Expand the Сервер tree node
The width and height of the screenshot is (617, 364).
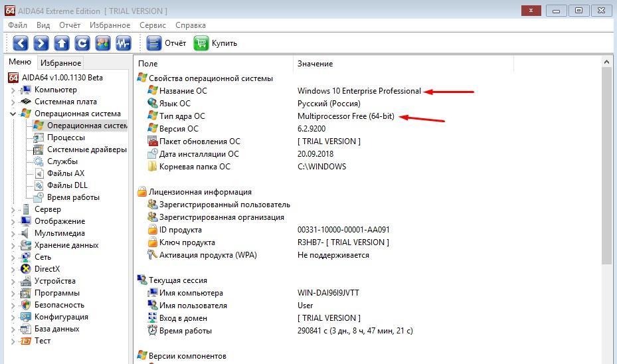click(x=13, y=210)
